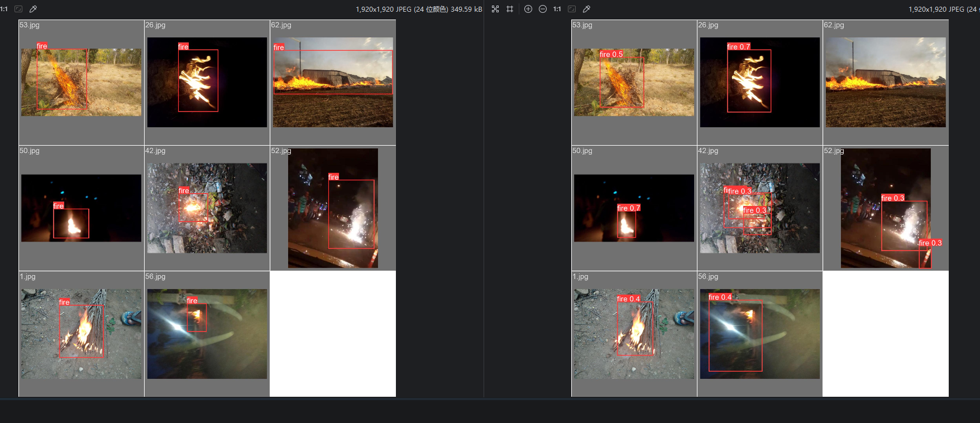Activate the color picker in the right viewer

pyautogui.click(x=586, y=9)
